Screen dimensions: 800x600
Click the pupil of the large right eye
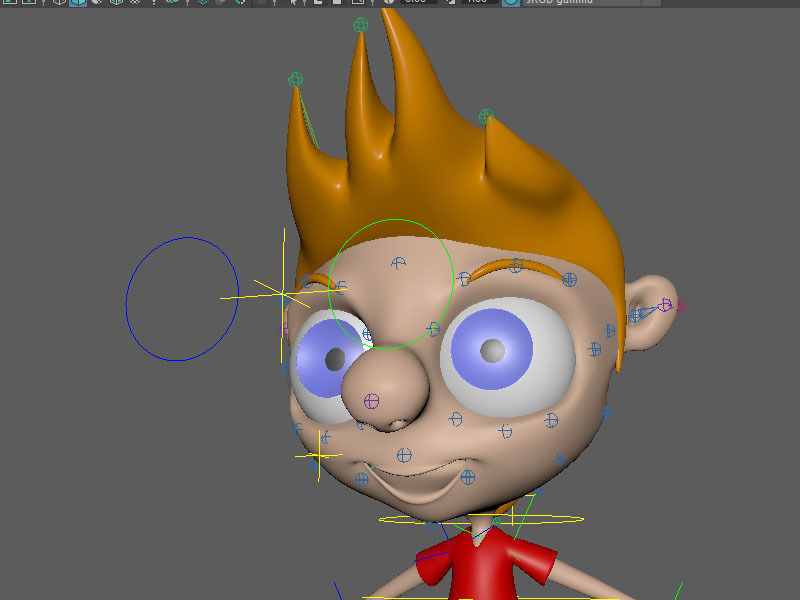click(493, 351)
